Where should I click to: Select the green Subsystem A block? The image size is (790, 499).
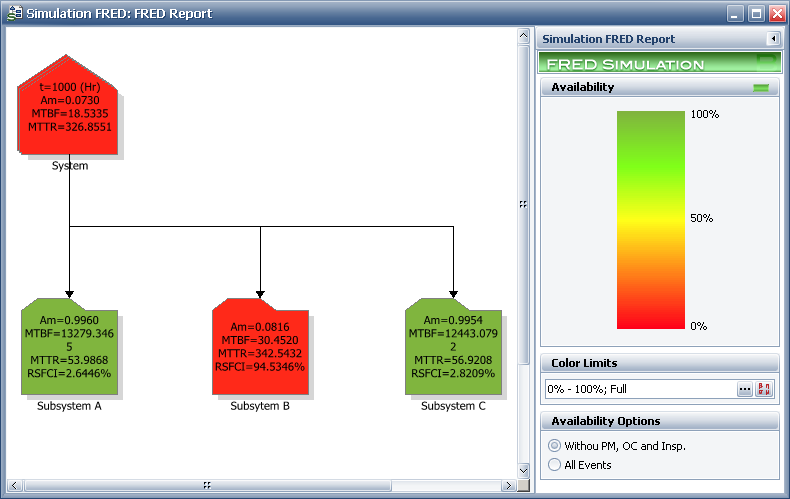tap(69, 347)
